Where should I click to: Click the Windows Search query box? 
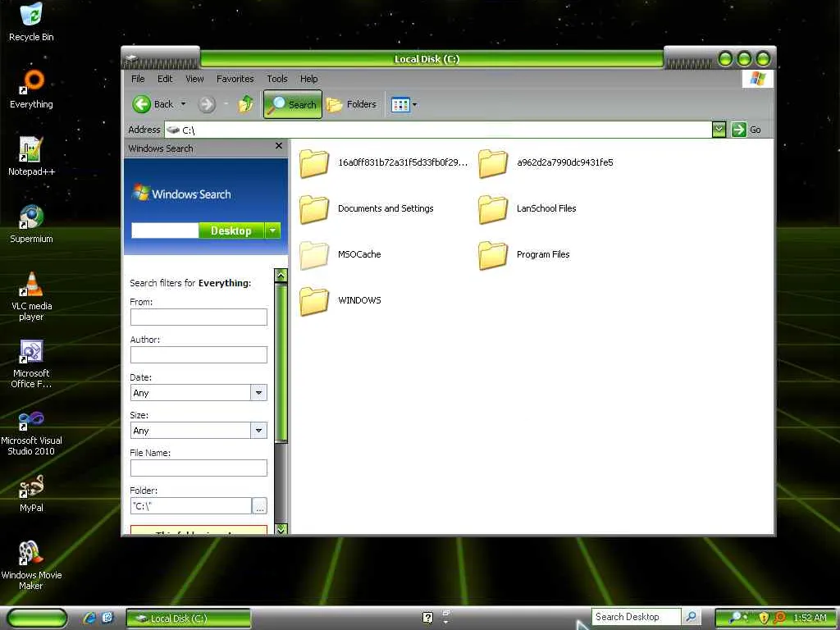(165, 231)
